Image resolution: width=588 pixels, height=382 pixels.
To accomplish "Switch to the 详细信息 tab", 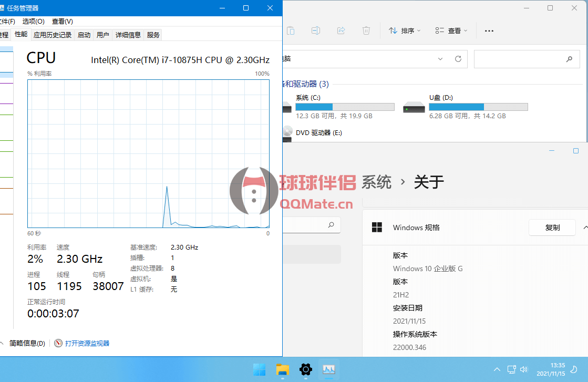I will point(128,35).
